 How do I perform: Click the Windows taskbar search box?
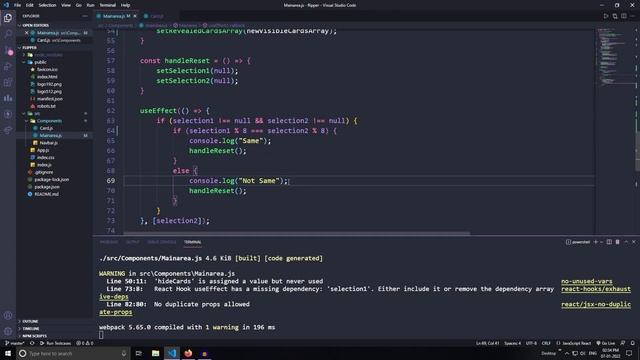pyautogui.click(x=73, y=353)
